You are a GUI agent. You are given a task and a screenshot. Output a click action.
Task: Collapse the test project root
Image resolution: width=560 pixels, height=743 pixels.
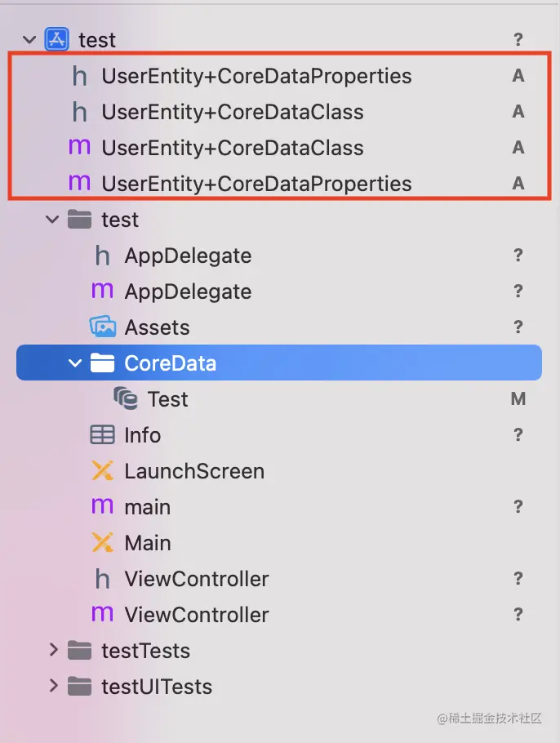click(29, 39)
